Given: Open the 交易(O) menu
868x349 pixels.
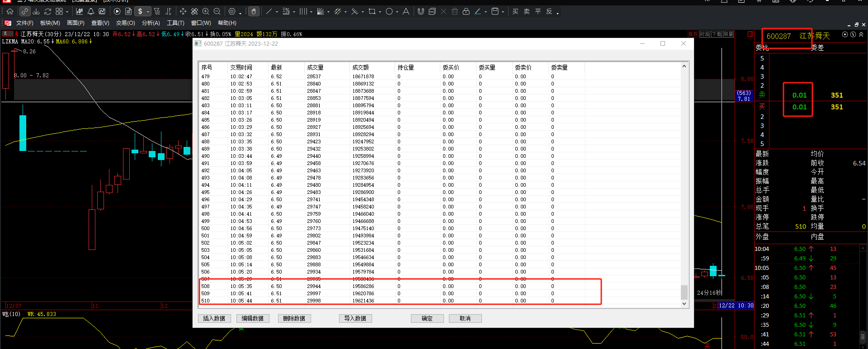Looking at the screenshot, I should [125, 23].
